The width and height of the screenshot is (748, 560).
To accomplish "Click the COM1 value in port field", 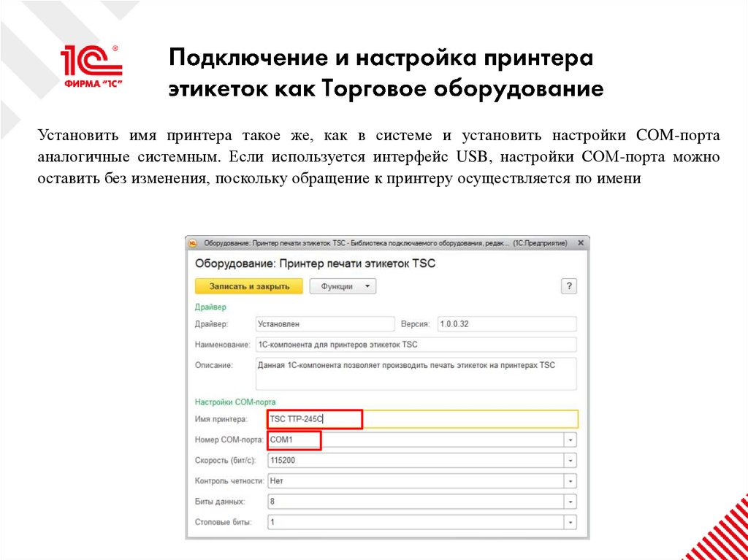I will tap(280, 440).
